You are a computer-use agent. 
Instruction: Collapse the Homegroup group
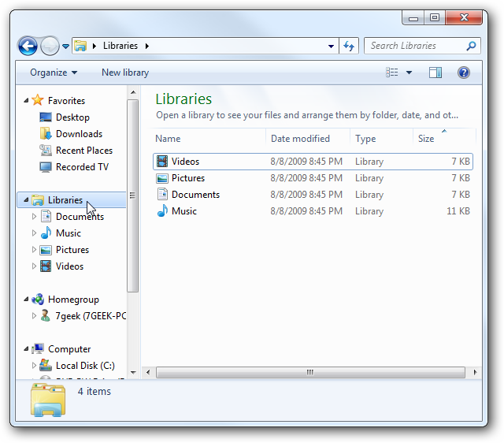[x=26, y=300]
